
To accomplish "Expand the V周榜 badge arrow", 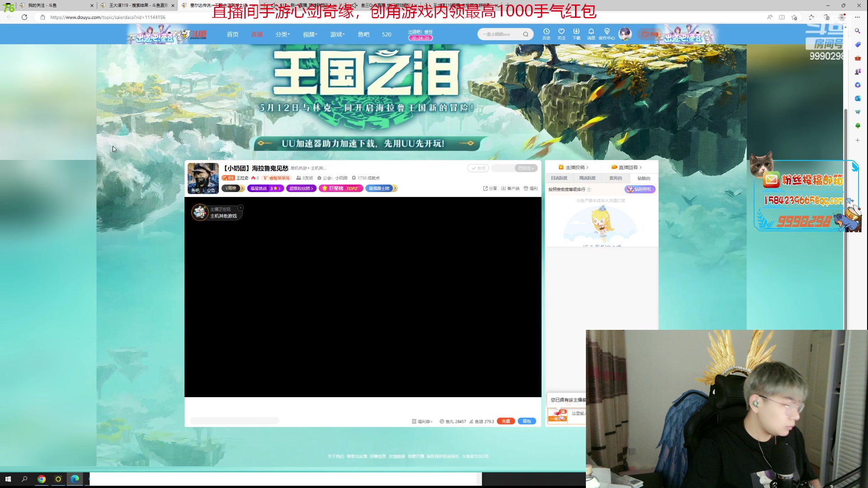I will pos(242,188).
